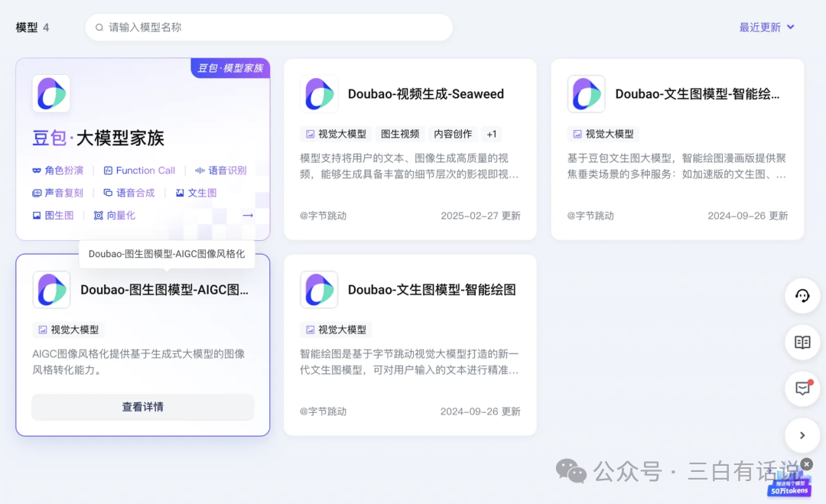Open documentation book icon

(x=802, y=343)
